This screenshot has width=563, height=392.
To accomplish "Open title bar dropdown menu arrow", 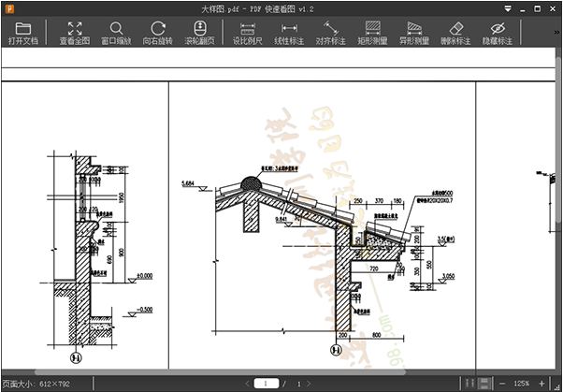I will (508, 9).
